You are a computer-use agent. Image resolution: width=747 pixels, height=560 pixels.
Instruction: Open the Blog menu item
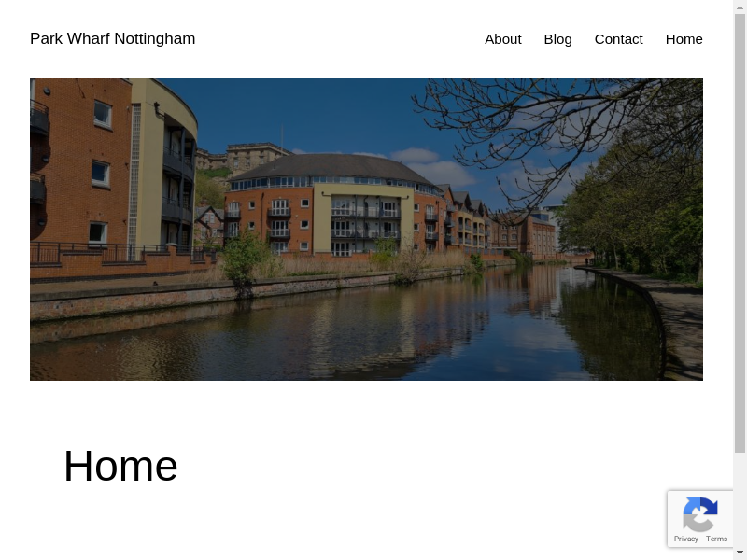557,39
